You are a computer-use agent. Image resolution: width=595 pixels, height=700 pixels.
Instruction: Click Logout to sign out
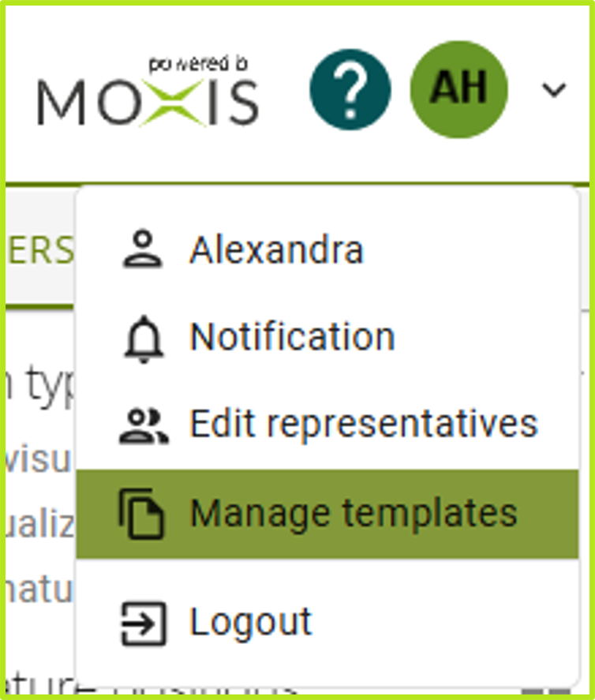[249, 621]
